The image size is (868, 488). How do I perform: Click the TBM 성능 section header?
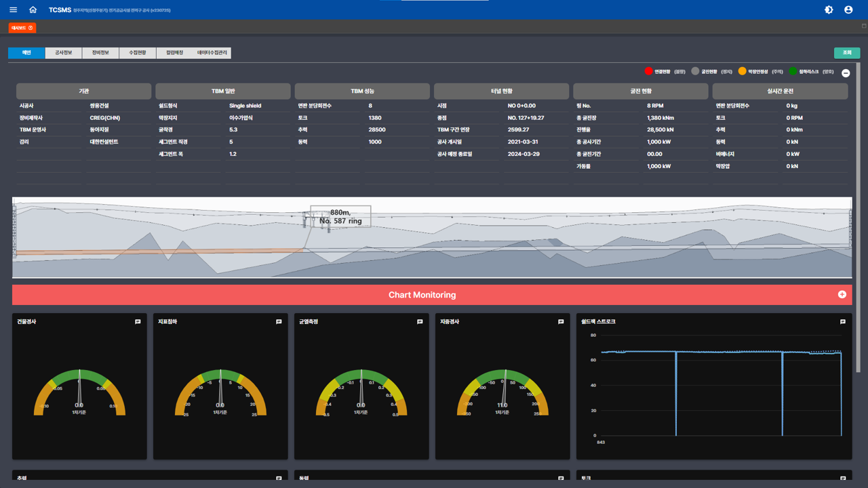[362, 91]
